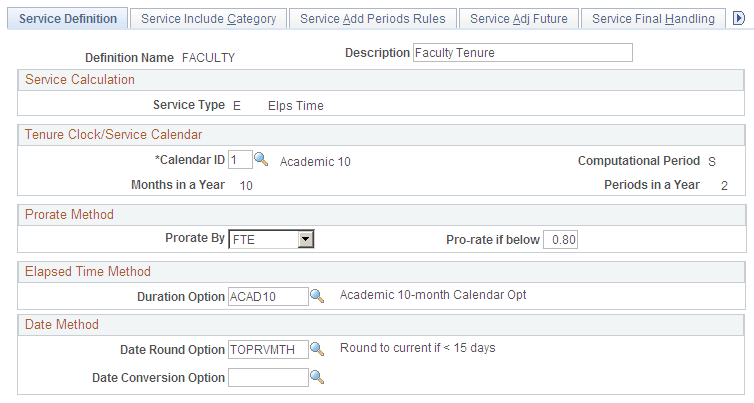Select the Duration Option input field
Viewport: 754px width, 403px height.
click(267, 296)
